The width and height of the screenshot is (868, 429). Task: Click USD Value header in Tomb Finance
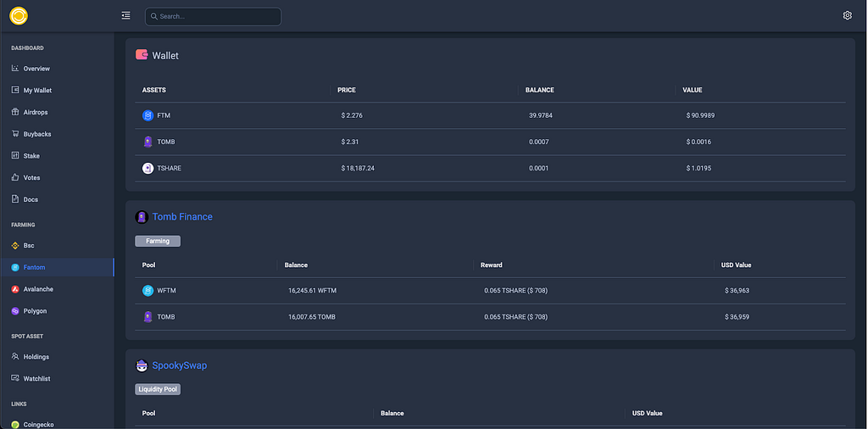click(x=737, y=265)
